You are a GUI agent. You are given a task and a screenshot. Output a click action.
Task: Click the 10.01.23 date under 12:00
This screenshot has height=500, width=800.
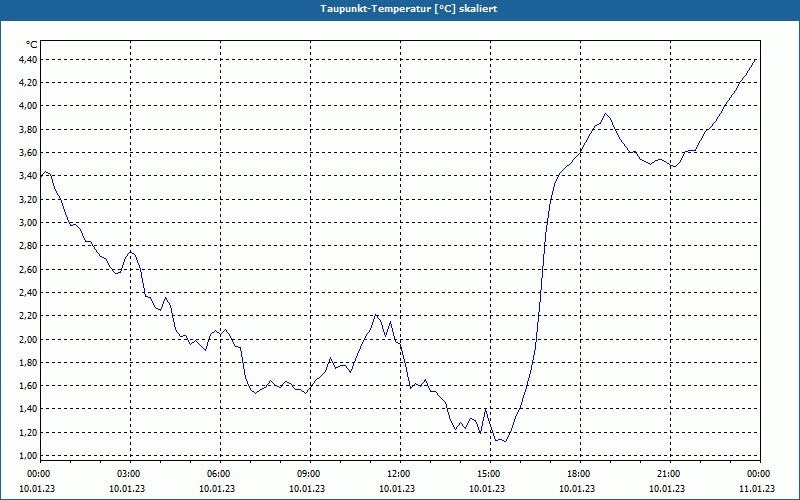397,489
